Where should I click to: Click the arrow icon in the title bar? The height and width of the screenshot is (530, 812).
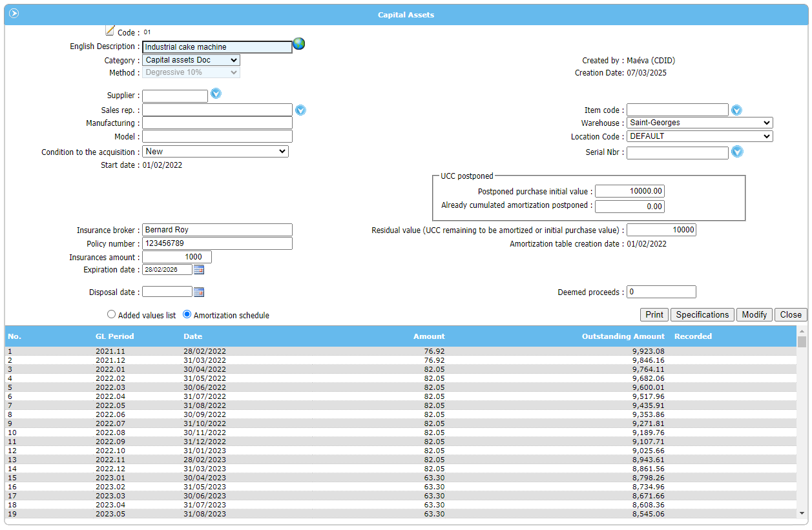click(14, 14)
